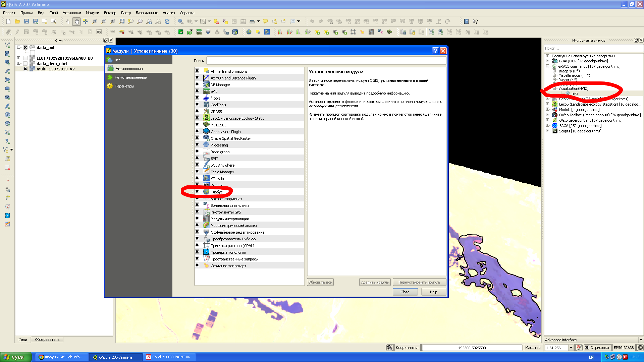Image resolution: width=644 pixels, height=362 pixels.
Task: Refresh the map canvas
Action: 168,21
